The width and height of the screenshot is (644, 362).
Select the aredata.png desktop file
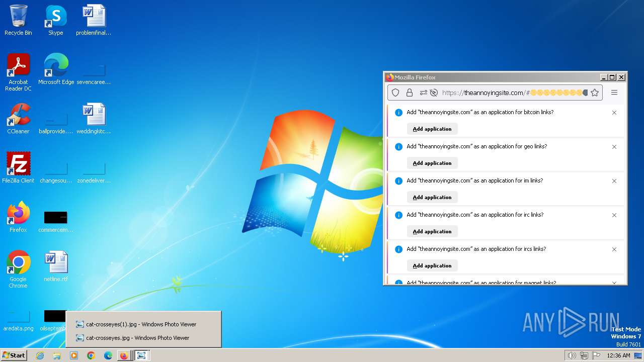(x=18, y=322)
